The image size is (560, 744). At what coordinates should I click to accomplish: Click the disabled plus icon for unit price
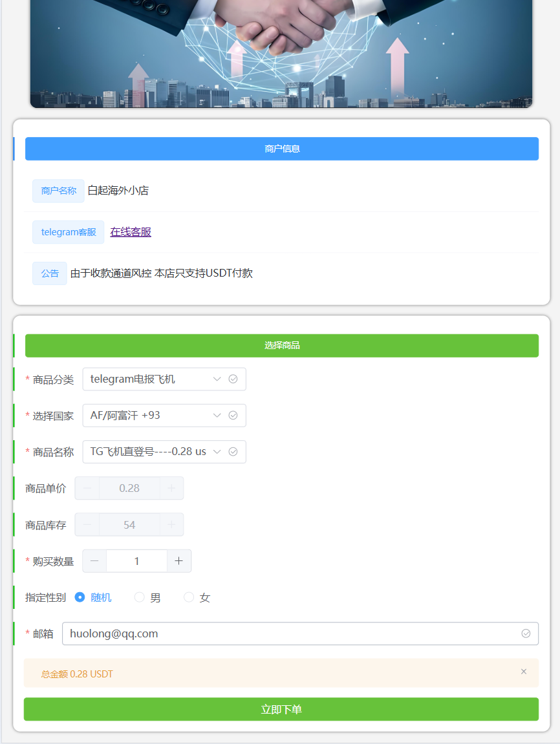(171, 488)
